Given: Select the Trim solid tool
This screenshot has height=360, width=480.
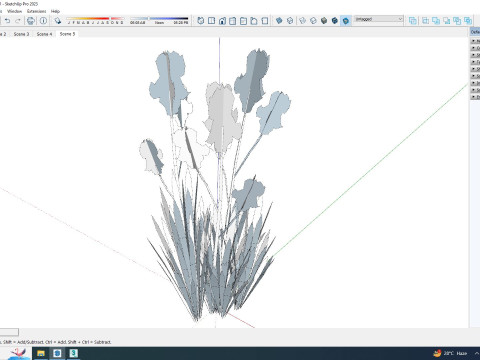Looking at the screenshot, I should (x=457, y=21).
